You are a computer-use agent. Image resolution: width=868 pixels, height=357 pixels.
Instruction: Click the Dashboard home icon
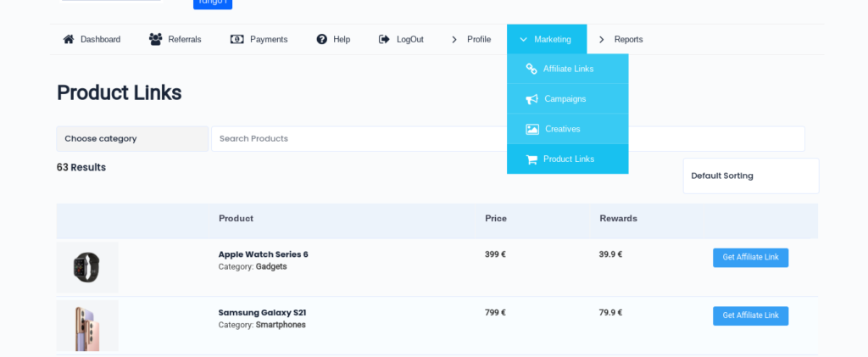coord(69,39)
